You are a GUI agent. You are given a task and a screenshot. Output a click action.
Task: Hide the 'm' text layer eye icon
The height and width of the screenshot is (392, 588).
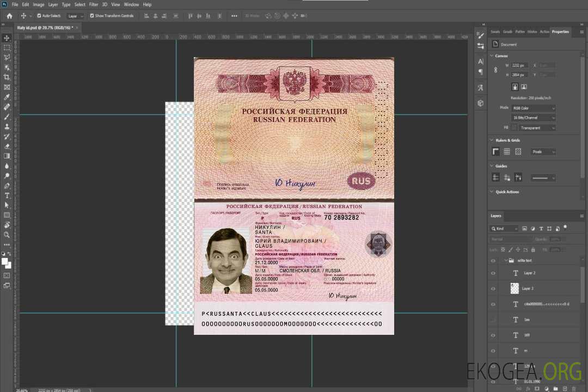tap(493, 351)
